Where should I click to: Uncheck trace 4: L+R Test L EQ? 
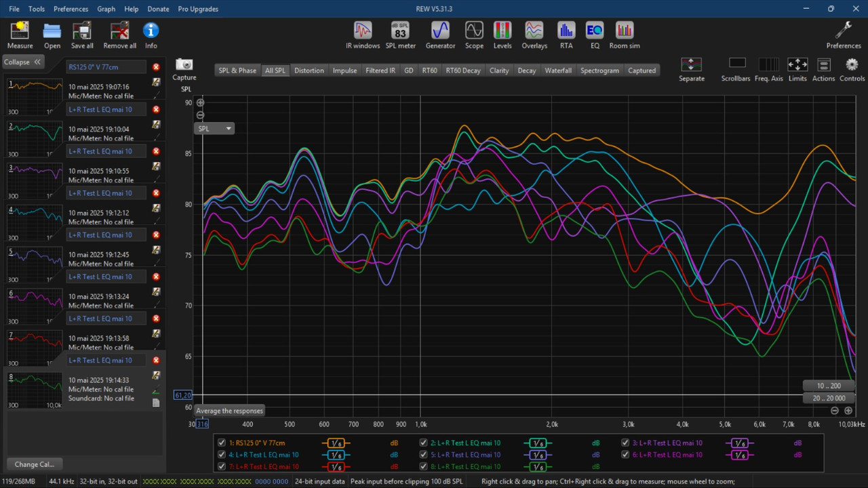pos(221,455)
